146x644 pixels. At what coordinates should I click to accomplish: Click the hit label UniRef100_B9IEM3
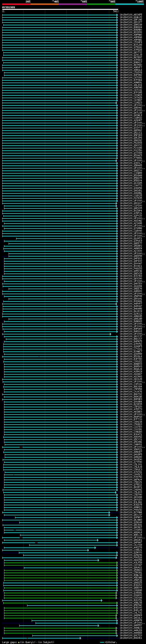click(x=131, y=32)
